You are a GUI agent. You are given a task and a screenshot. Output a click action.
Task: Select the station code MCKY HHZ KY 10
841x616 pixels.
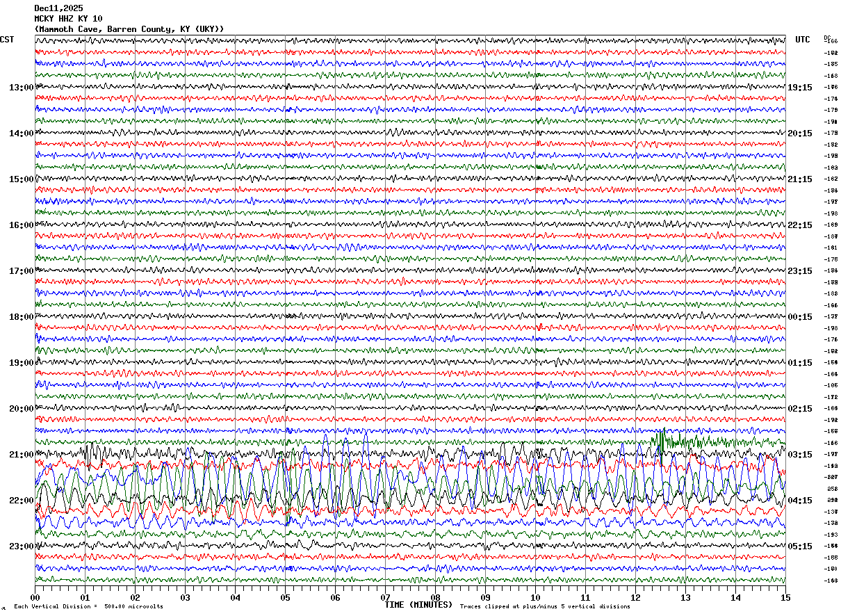(68, 19)
